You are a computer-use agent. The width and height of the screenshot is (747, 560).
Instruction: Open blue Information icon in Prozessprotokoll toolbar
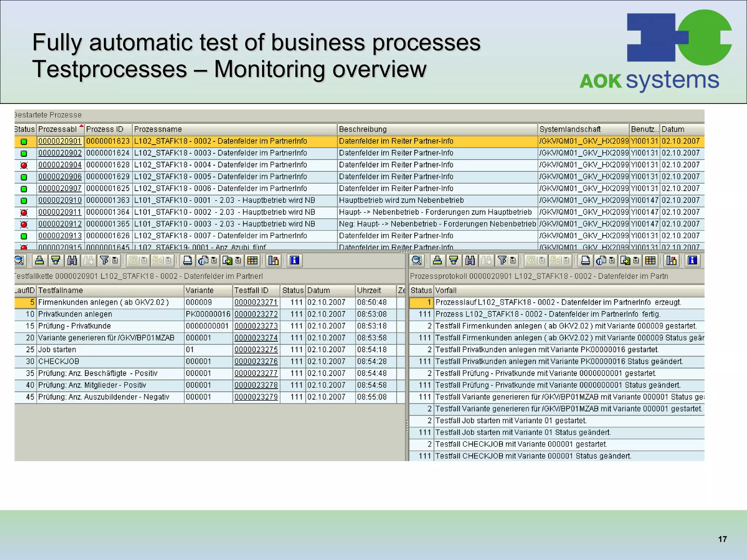coord(692,260)
